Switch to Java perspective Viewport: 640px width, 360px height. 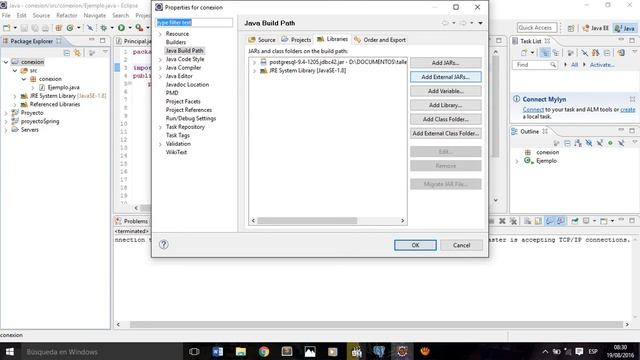point(625,28)
